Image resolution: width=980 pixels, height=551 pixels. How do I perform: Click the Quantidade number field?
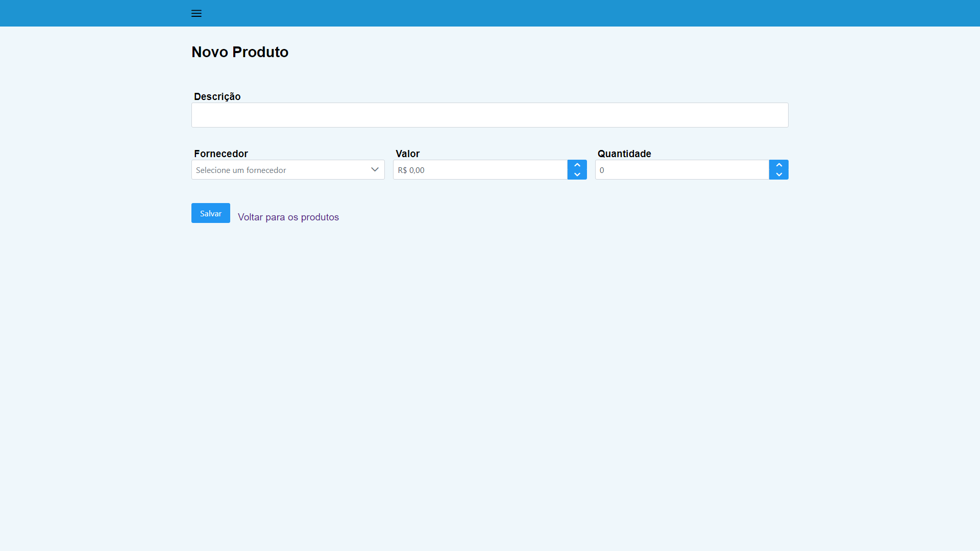(681, 170)
